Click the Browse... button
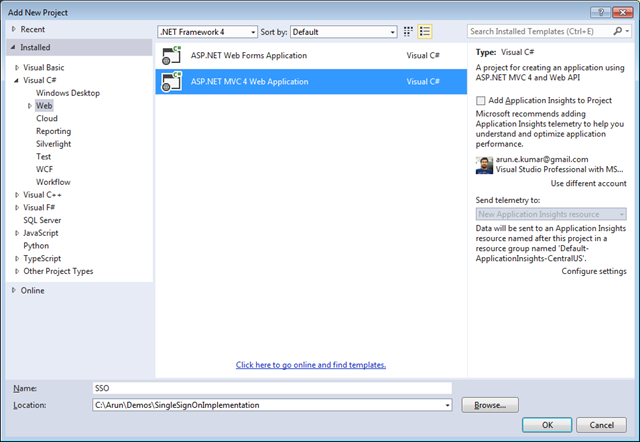This screenshot has height=442, width=640. pos(489,405)
